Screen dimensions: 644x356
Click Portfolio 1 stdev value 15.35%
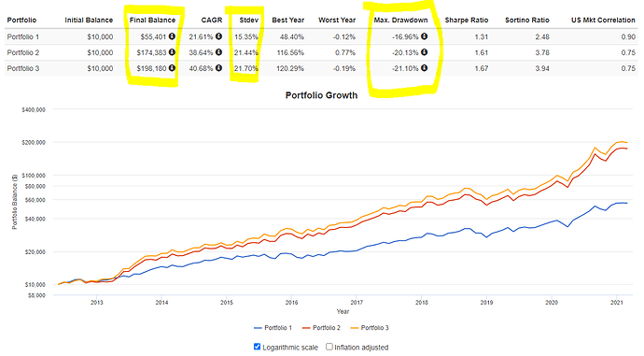coord(246,36)
